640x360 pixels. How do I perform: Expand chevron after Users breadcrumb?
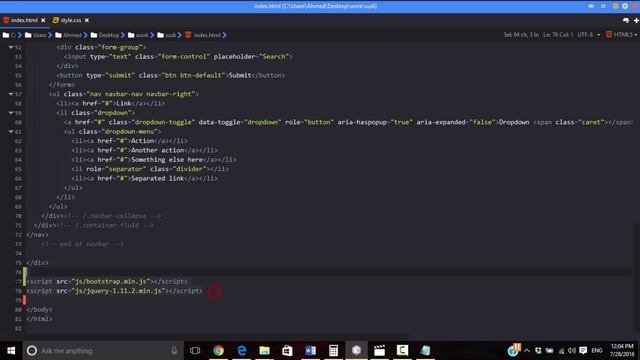50,35
